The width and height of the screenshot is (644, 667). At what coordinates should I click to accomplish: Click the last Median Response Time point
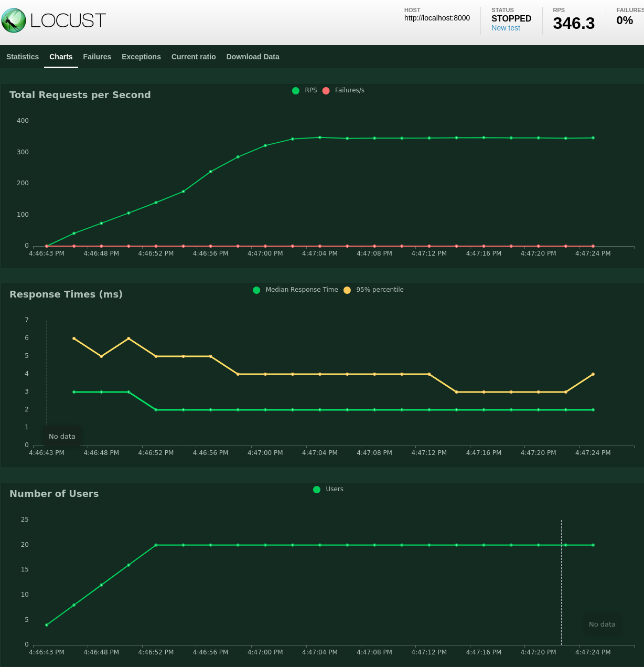tap(593, 410)
